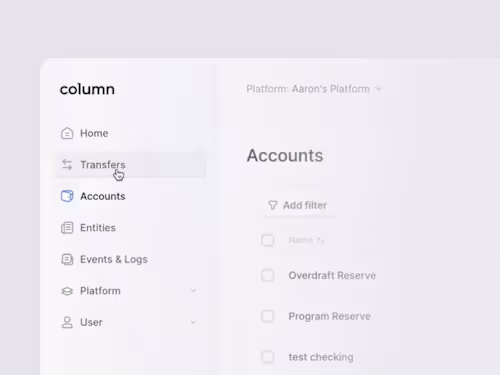Check the Program Reserve row checkbox
The height and width of the screenshot is (375, 500).
pyautogui.click(x=268, y=316)
